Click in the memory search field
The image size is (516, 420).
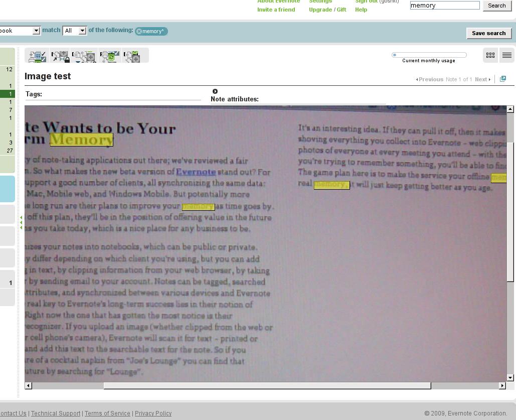tap(445, 6)
